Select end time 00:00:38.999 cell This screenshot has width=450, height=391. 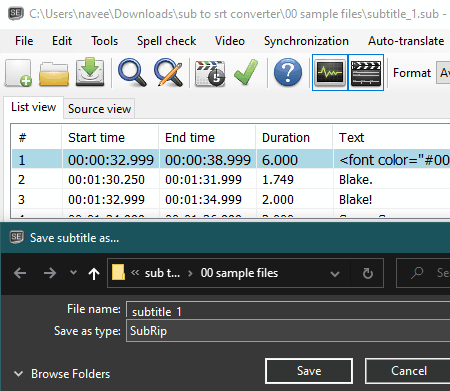click(208, 160)
